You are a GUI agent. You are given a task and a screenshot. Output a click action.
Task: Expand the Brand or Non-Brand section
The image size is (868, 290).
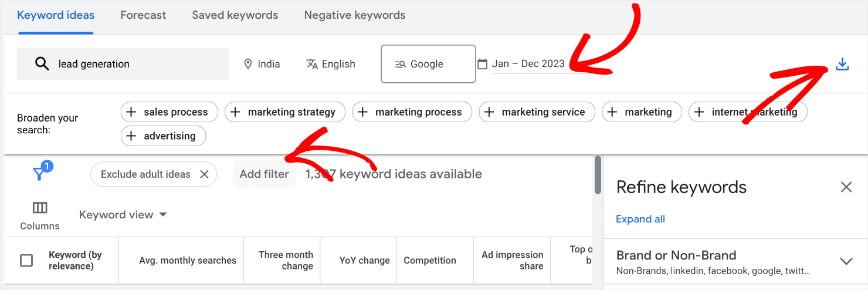[x=846, y=261]
